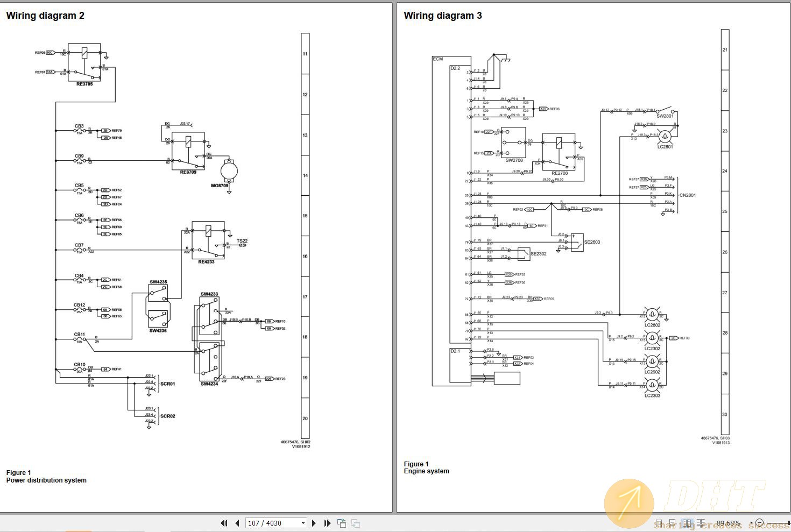Click the CB5 circuit breaker label

pyautogui.click(x=79, y=186)
